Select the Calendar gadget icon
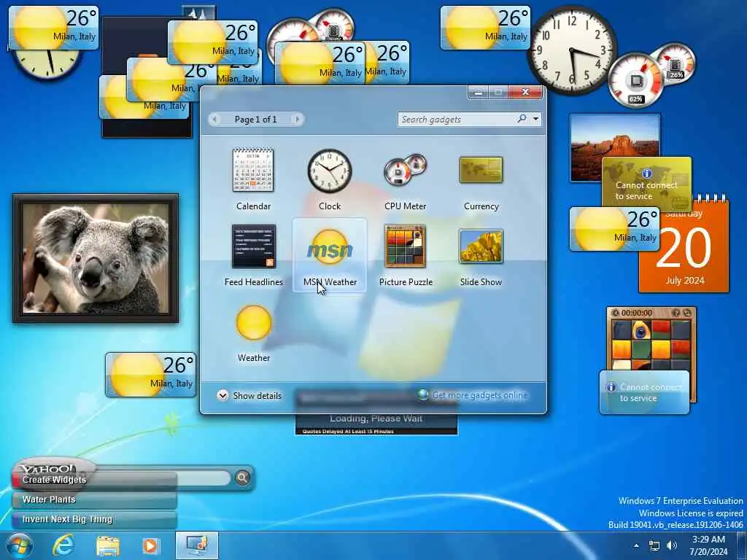747x560 pixels. point(253,170)
